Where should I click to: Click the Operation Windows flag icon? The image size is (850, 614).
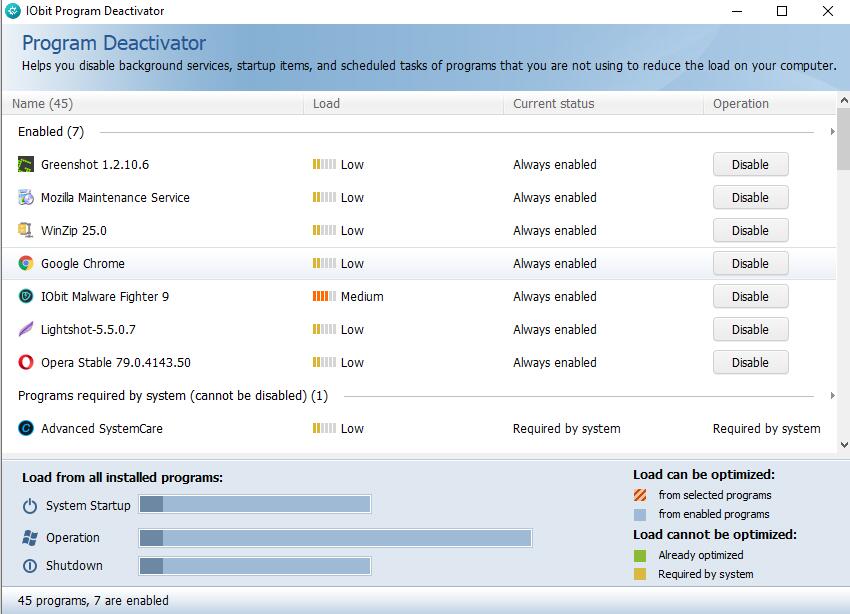tap(30, 538)
